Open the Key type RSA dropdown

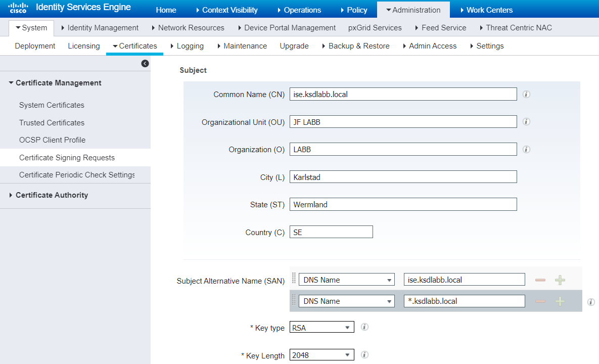tap(321, 327)
